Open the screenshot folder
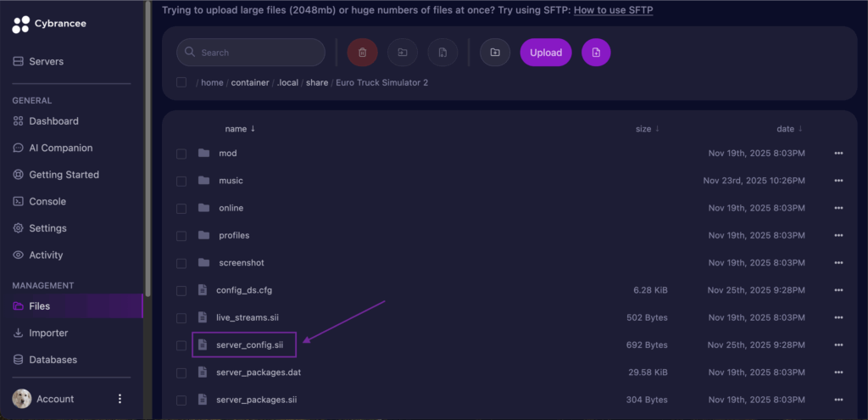Image resolution: width=868 pixels, height=420 pixels. tap(242, 263)
